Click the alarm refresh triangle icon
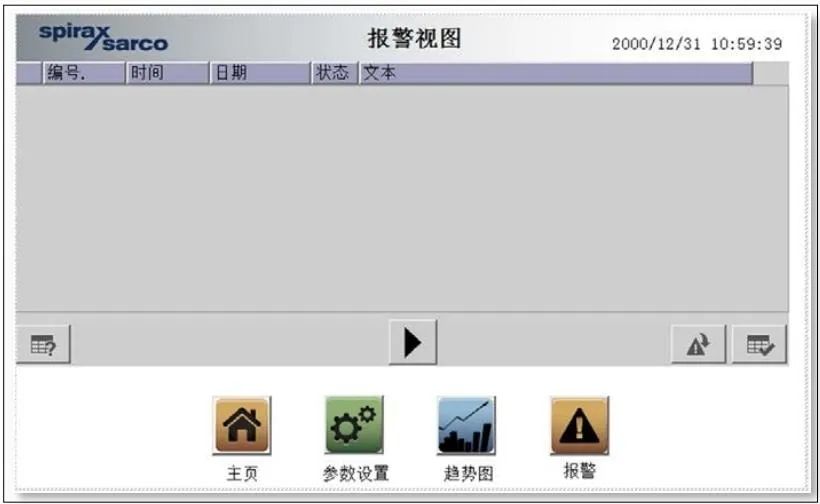This screenshot has width=820, height=504. [x=698, y=345]
